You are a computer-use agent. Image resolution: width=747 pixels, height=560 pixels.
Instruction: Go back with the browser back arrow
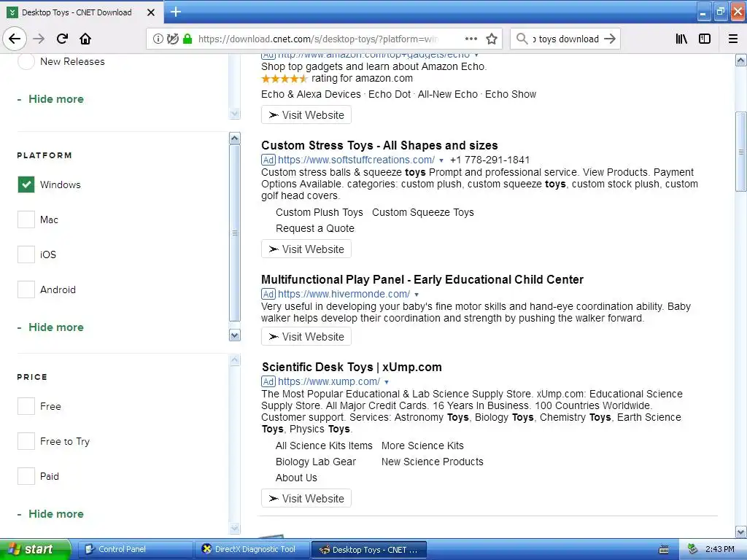(15, 39)
